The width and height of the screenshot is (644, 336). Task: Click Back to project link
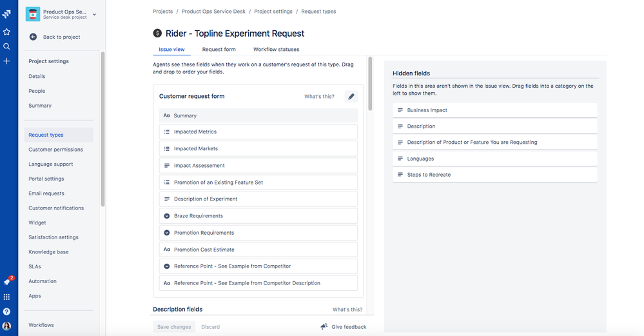62,37
